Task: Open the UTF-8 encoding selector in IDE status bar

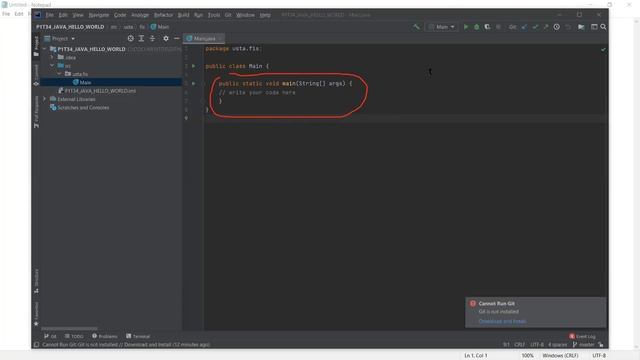Action: click(x=537, y=344)
